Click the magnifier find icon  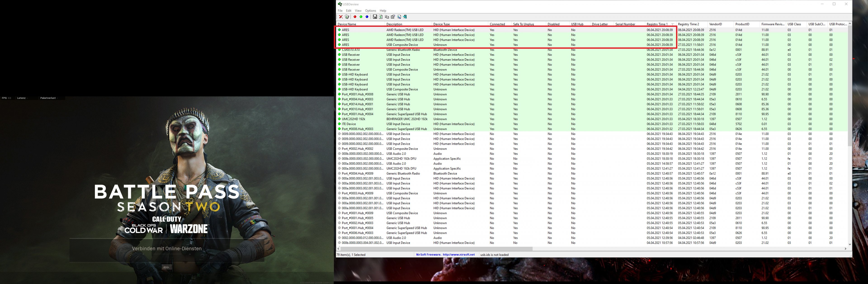tap(399, 17)
